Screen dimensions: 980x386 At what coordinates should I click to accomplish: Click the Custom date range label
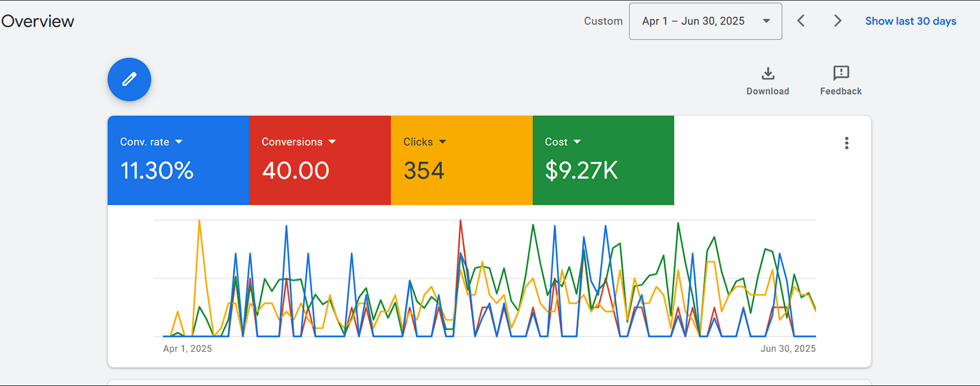pos(603,21)
